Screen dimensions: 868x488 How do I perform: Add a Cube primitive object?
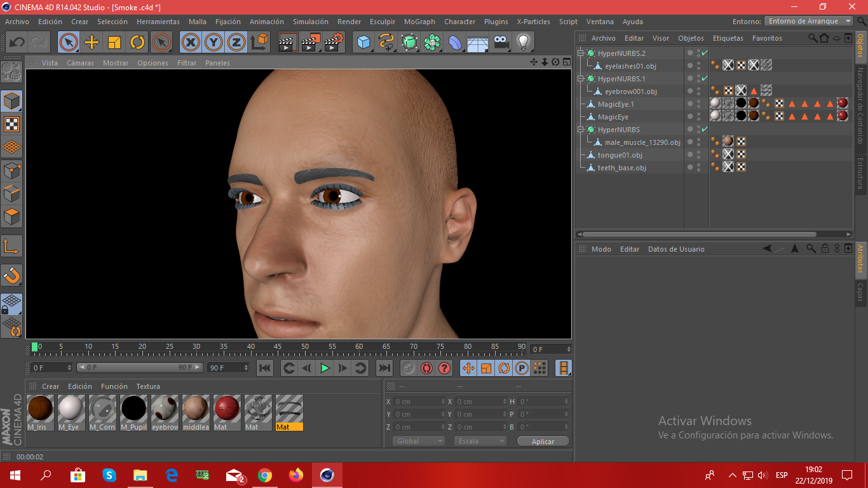point(363,43)
